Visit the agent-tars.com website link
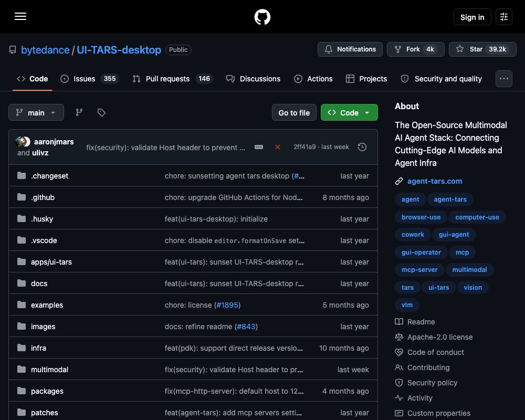The height and width of the screenshot is (420, 525). [x=435, y=181]
